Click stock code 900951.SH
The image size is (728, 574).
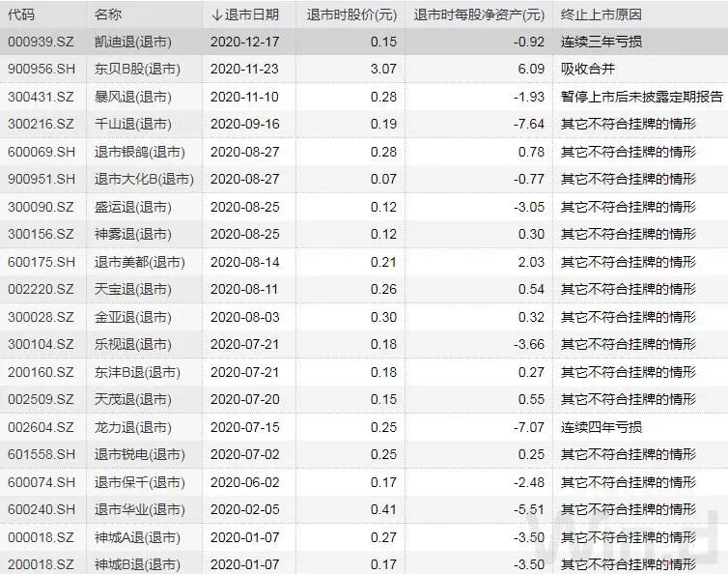point(42,179)
